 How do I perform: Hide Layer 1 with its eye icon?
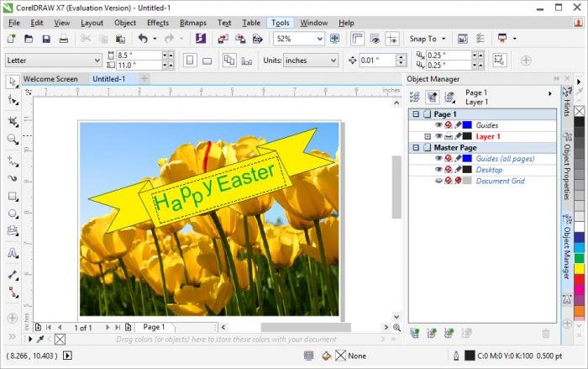(438, 136)
